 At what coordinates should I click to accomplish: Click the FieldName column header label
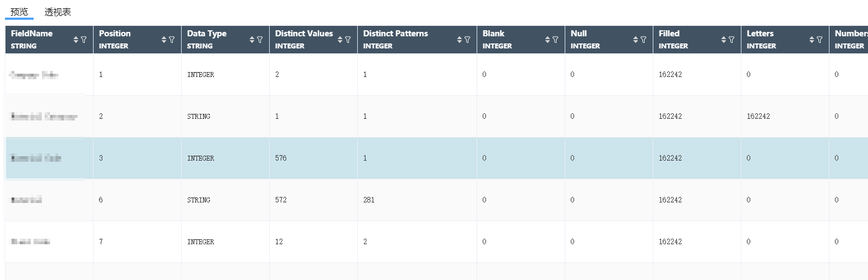point(32,34)
